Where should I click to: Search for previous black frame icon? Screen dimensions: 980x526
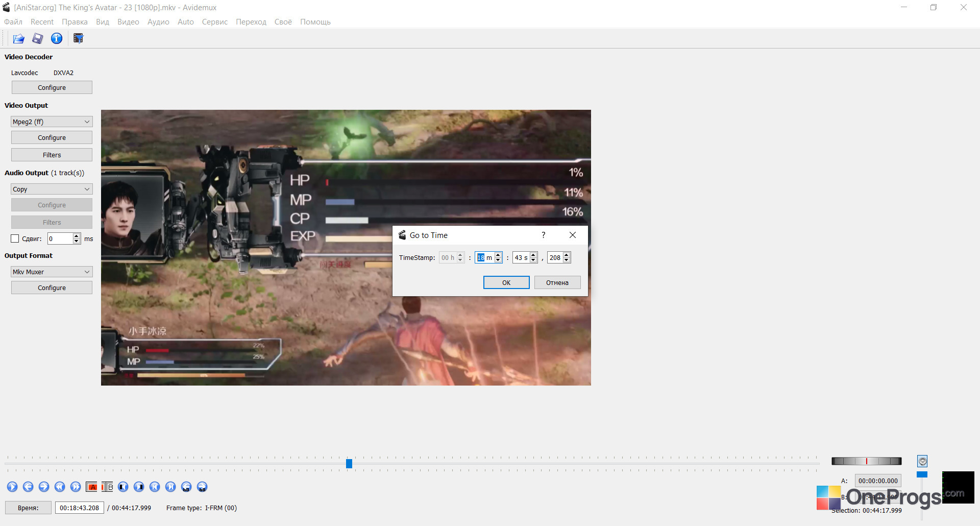pyautogui.click(x=123, y=487)
